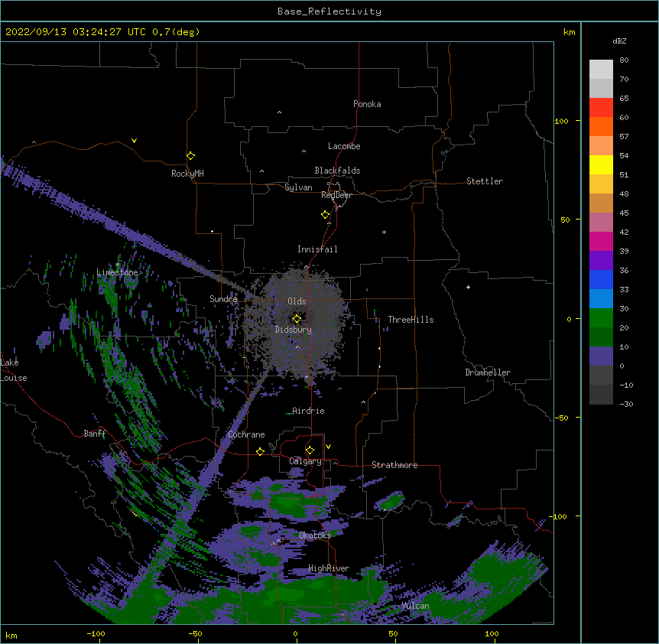
Task: Click the dBZ legend heading
Action: point(619,41)
